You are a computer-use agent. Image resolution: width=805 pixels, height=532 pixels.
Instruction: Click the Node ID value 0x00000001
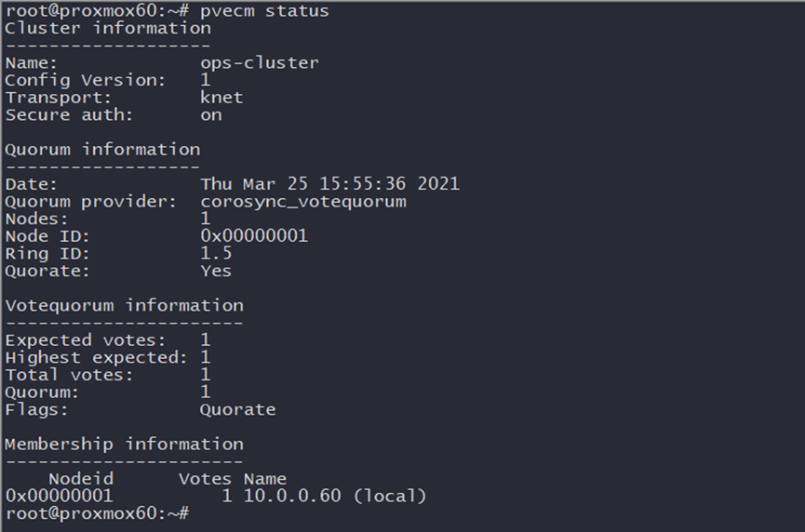(254, 236)
